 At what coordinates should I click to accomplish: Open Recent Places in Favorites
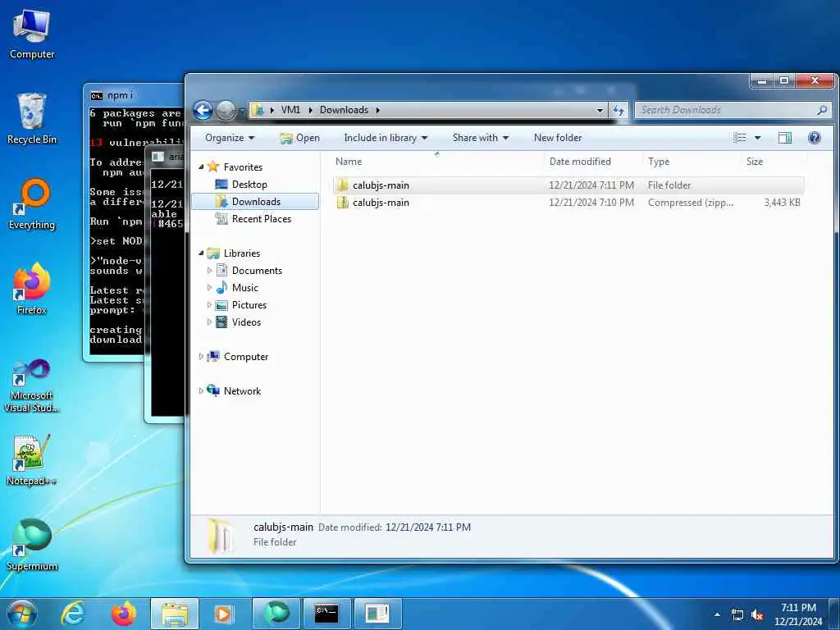[261, 218]
